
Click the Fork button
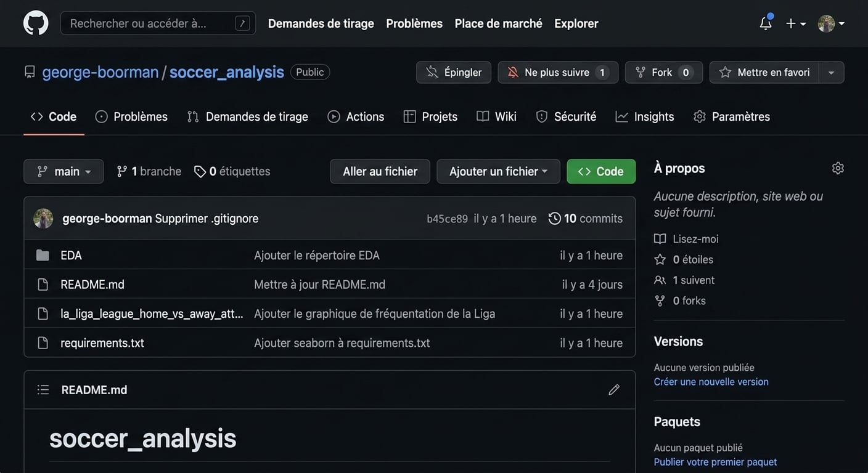click(x=664, y=72)
